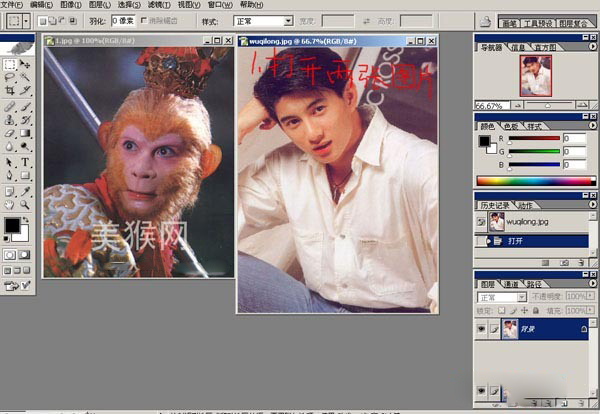
Task: Switch to the 通道 (Channels) tab
Action: 510,285
